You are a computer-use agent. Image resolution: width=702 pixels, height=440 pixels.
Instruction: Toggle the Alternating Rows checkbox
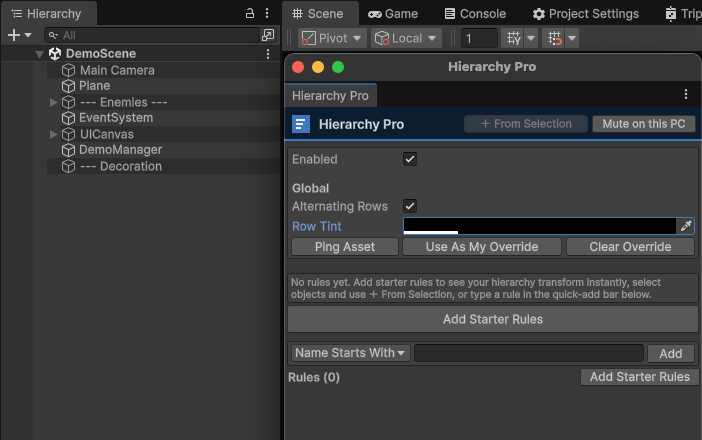pyautogui.click(x=410, y=206)
